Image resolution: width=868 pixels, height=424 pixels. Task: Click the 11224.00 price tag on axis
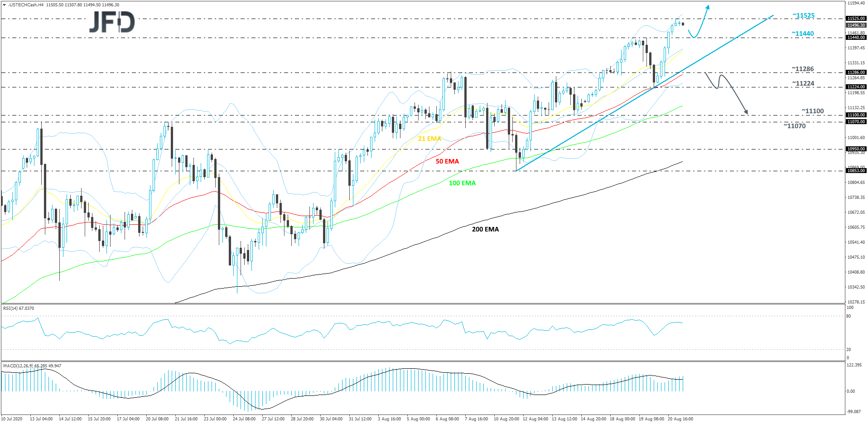pos(856,87)
